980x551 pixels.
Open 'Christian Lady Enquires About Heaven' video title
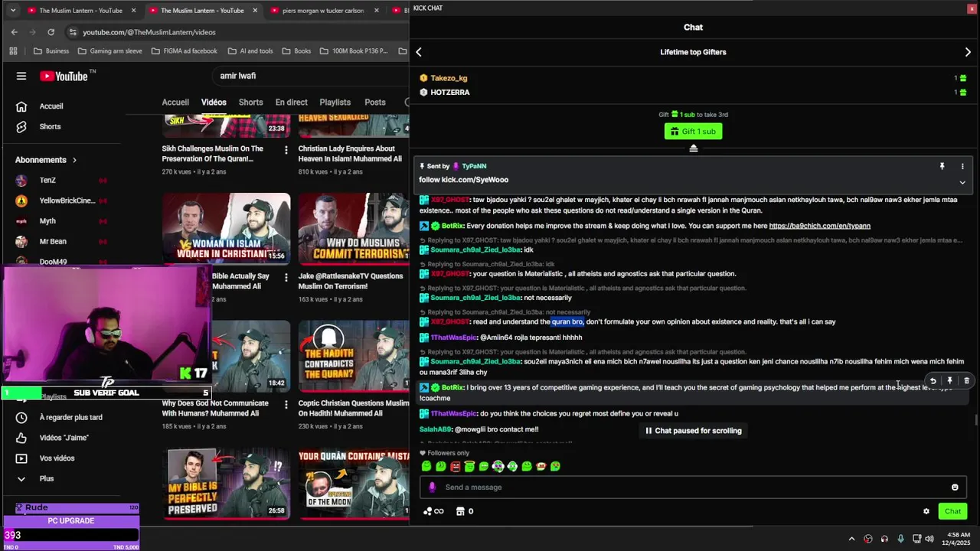coord(351,154)
